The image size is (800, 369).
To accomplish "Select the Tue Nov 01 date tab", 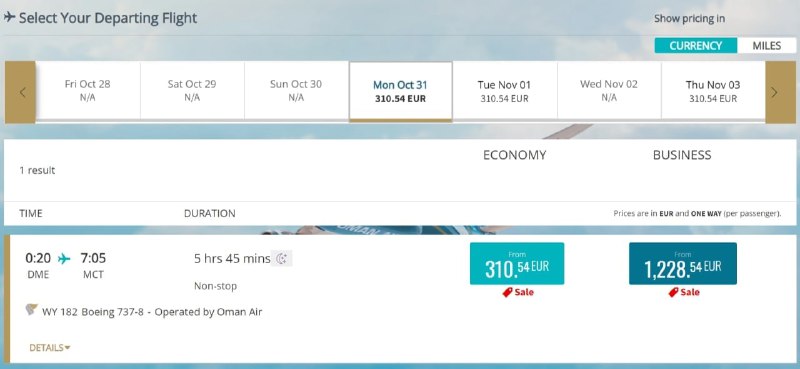I will tap(505, 91).
